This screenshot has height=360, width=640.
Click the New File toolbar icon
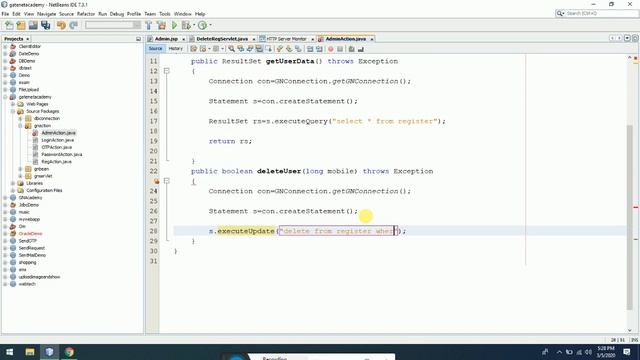coord(9,25)
